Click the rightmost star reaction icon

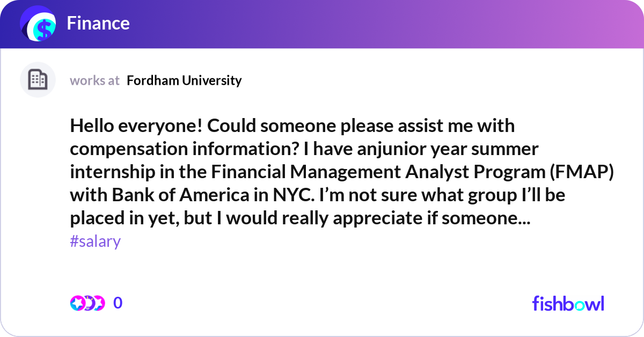[99, 303]
